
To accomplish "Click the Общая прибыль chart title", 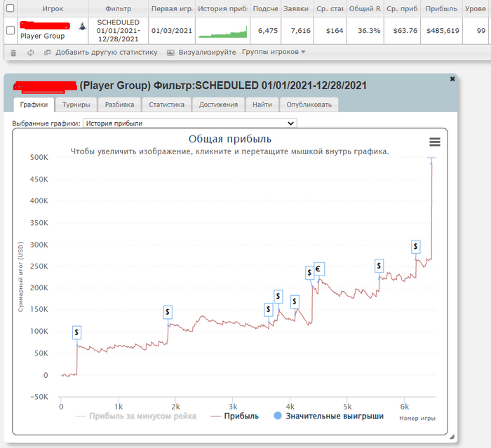I will 230,139.
